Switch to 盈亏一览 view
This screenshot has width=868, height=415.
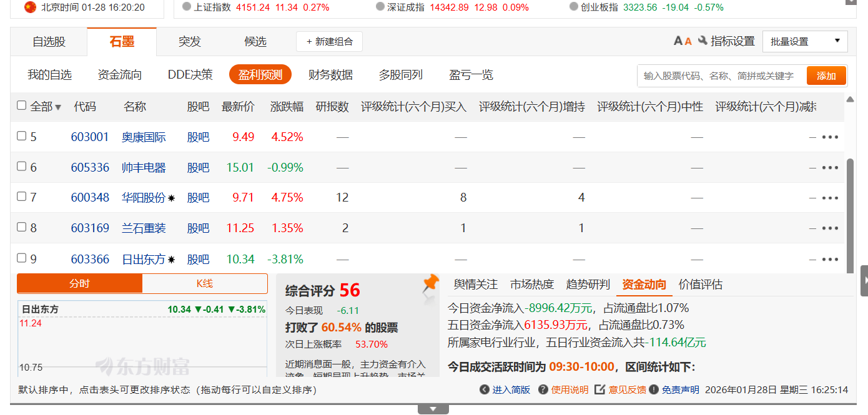pos(471,75)
